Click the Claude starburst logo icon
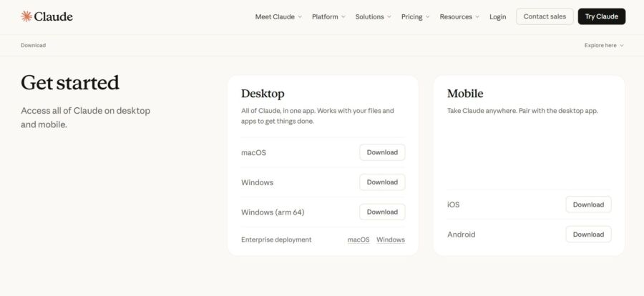The height and width of the screenshot is (296, 644). click(26, 16)
